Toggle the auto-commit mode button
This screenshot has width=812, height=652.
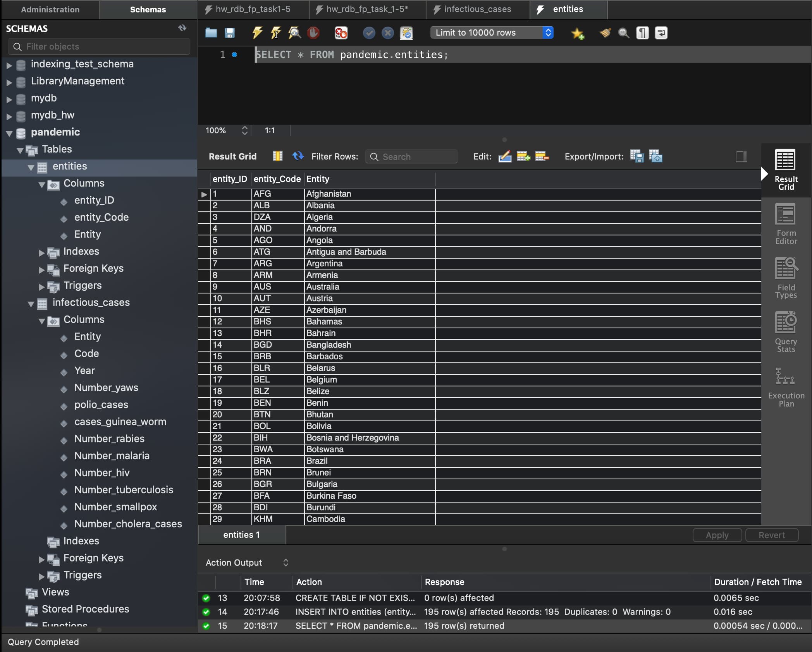406,33
